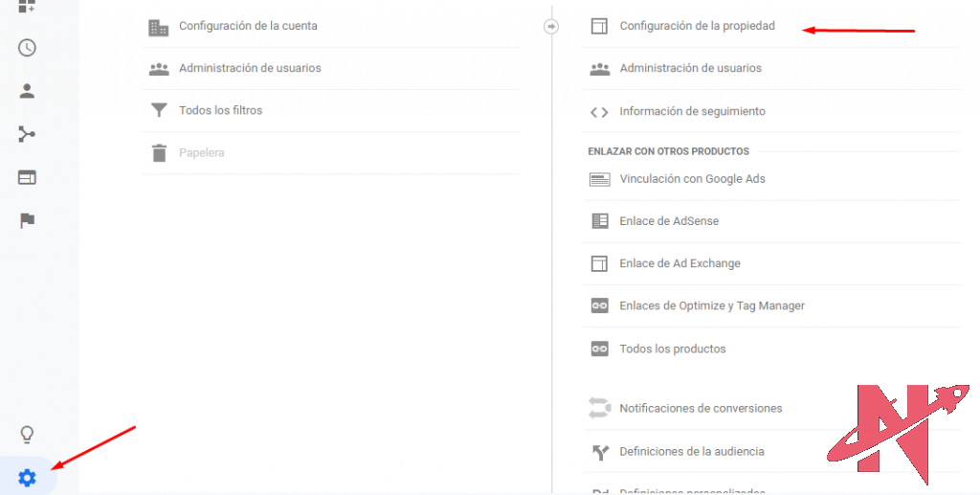Open account-level Administración de usuarios
This screenshot has width=980, height=495.
(x=250, y=68)
